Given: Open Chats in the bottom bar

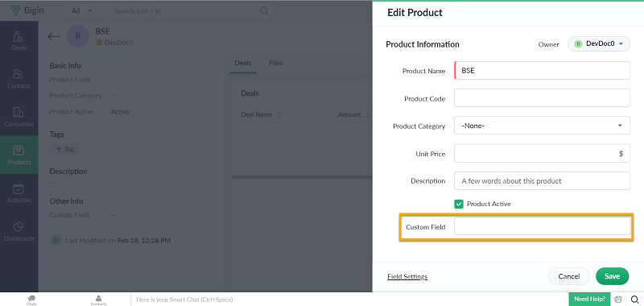Looking at the screenshot, I should click(x=31, y=300).
